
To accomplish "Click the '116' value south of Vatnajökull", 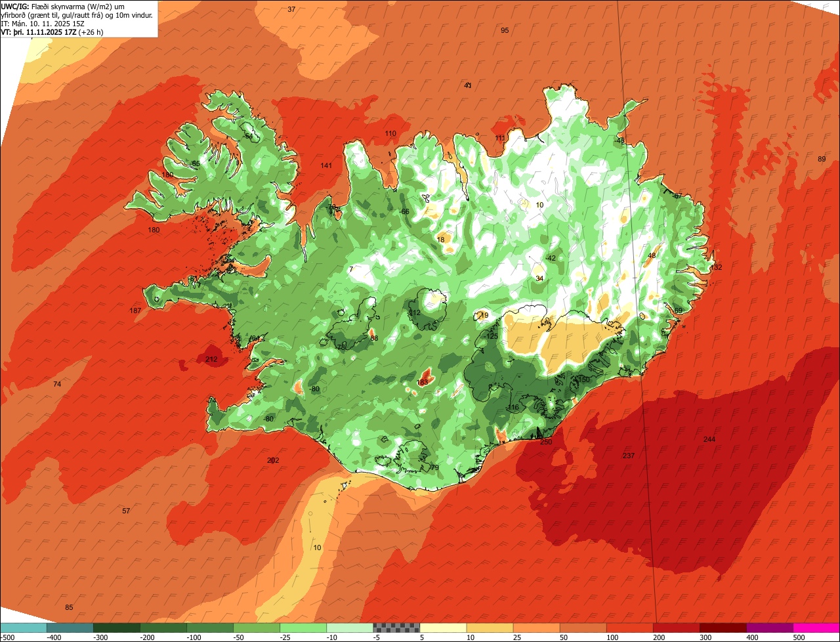I will (513, 408).
